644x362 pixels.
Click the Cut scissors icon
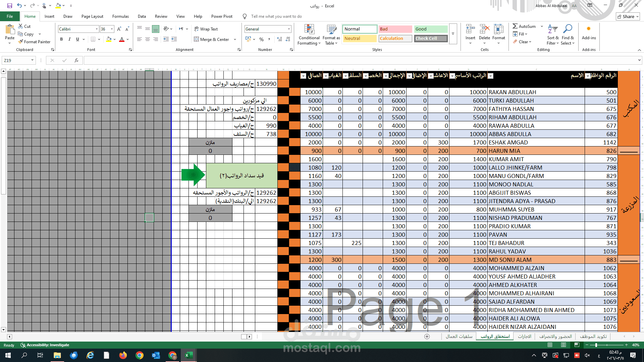(20, 26)
